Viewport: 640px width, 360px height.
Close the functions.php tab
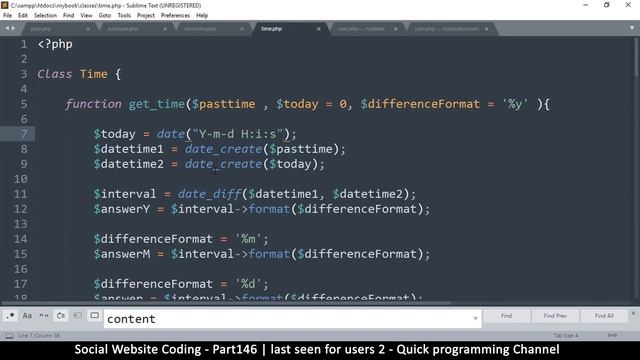click(x=242, y=29)
